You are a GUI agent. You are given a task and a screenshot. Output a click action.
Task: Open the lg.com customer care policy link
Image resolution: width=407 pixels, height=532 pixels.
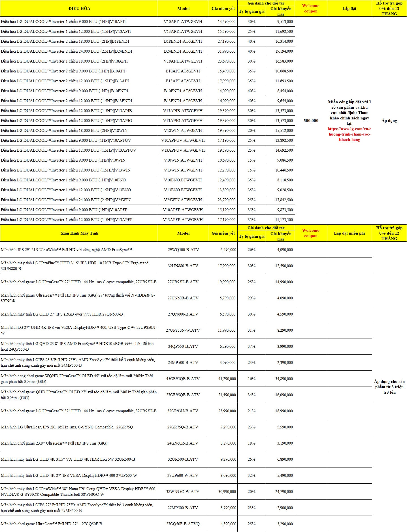(x=350, y=134)
